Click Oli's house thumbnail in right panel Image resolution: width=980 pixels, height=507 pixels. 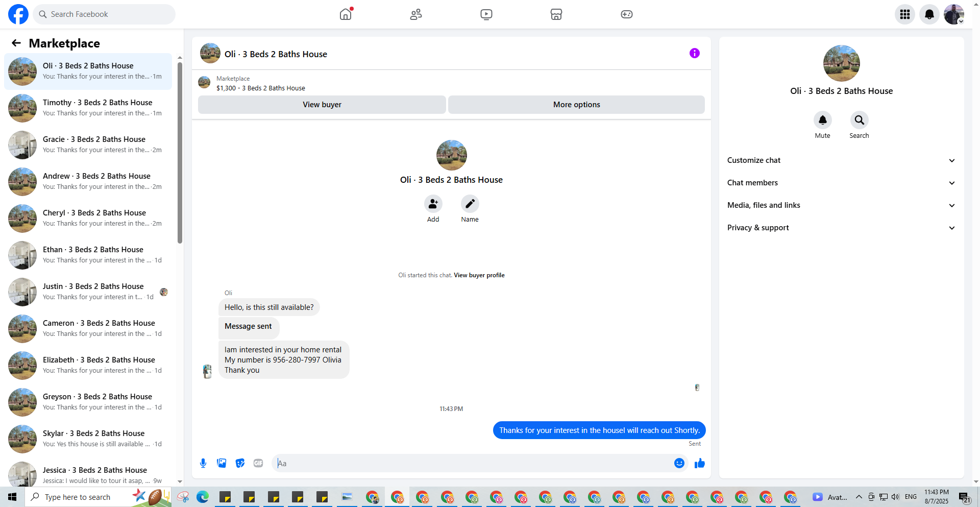click(x=842, y=63)
